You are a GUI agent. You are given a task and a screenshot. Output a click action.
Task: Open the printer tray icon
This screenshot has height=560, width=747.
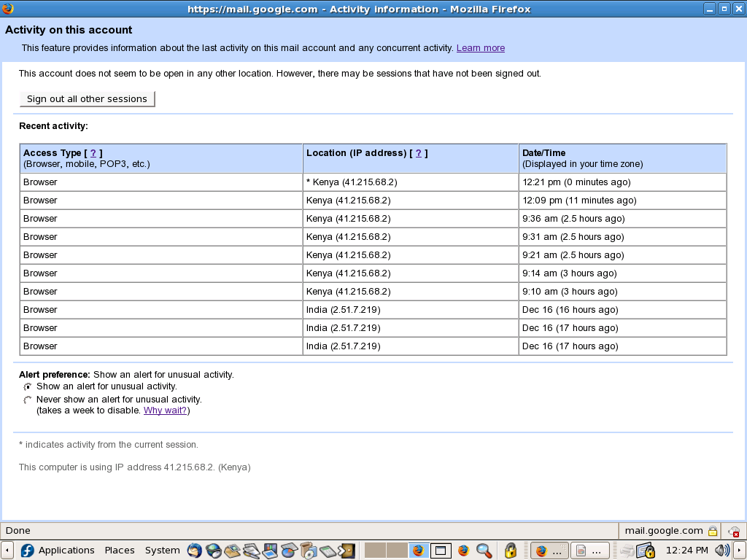[627, 551]
